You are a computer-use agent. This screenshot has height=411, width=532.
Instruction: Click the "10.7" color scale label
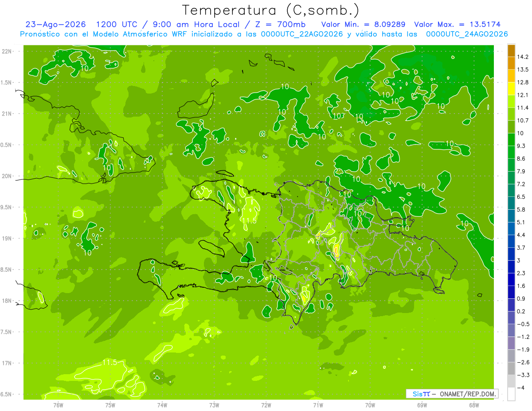tap(523, 120)
